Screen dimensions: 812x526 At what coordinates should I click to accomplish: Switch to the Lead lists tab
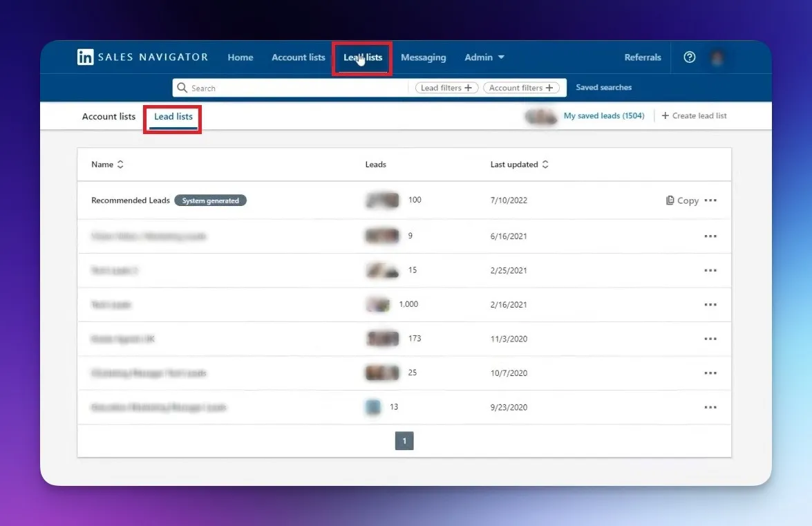[x=173, y=117]
